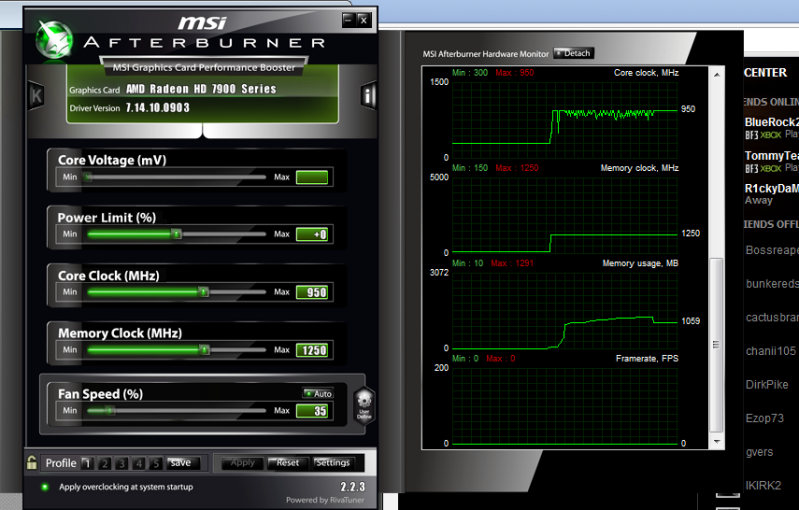Viewport: 799px width, 510px height.
Task: Click the AMD Radeon HD 7900 Series text
Action: (x=201, y=89)
